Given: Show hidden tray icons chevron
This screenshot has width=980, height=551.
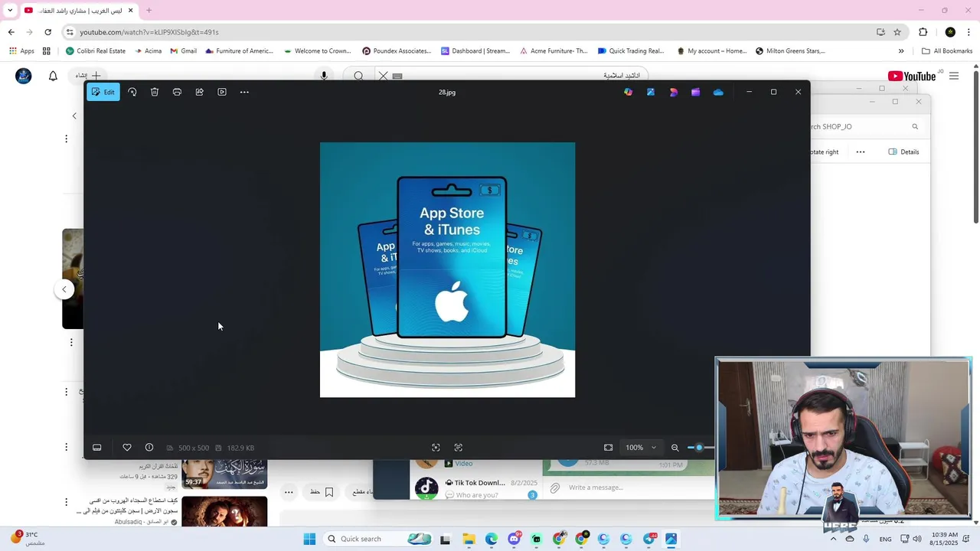Looking at the screenshot, I should (833, 539).
